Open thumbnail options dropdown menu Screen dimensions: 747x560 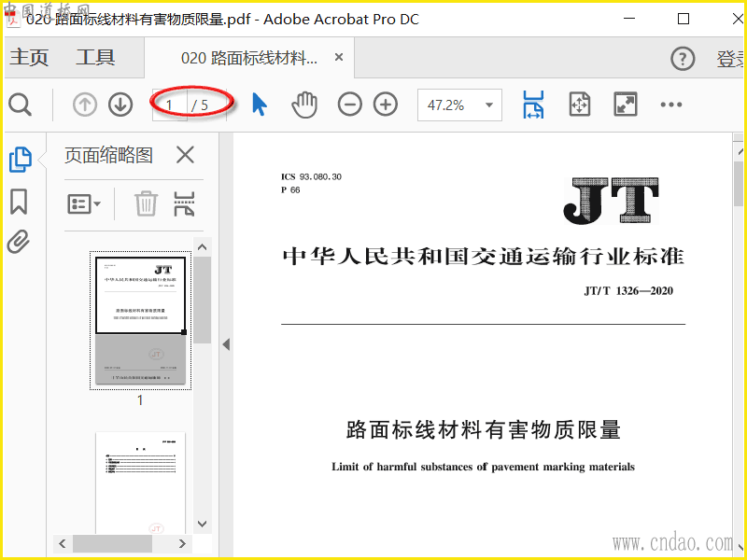point(84,204)
